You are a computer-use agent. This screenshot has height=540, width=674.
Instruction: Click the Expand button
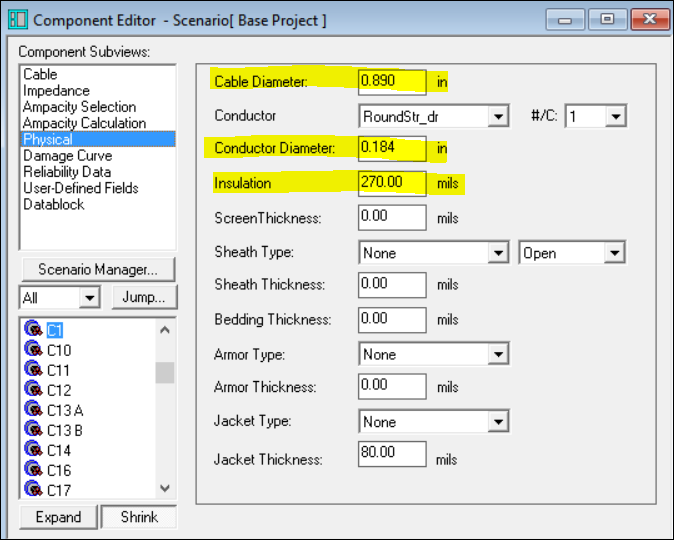[58, 517]
